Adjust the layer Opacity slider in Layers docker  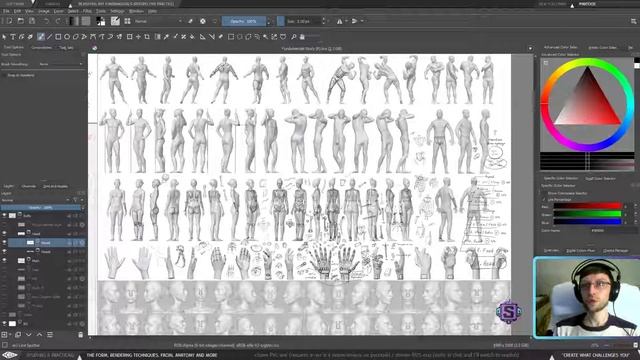tap(42, 207)
